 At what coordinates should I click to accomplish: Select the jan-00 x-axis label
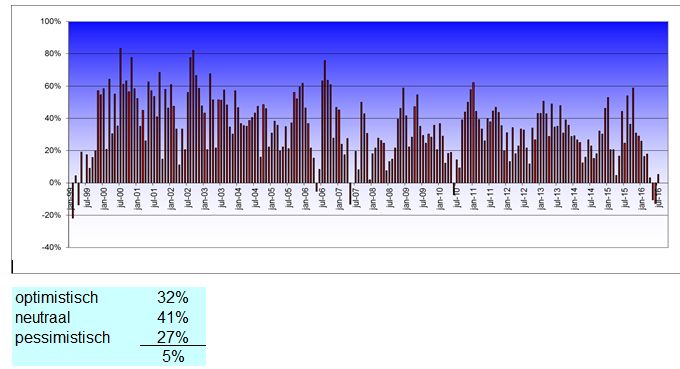(x=104, y=198)
